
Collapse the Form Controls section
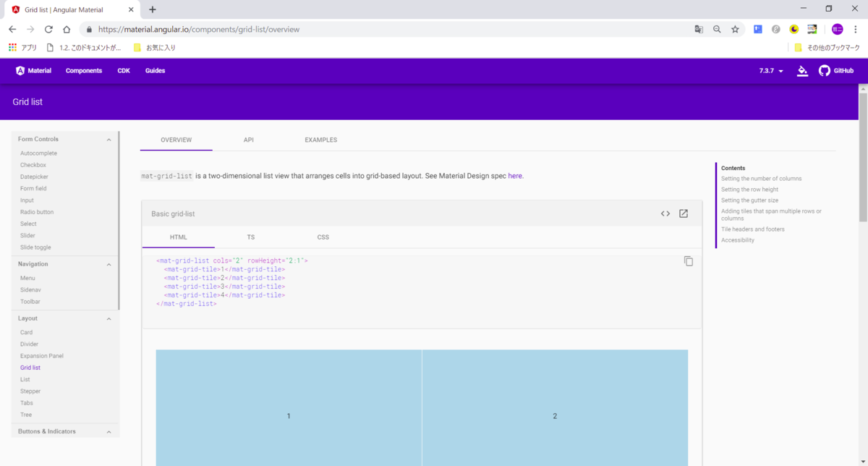coord(109,140)
